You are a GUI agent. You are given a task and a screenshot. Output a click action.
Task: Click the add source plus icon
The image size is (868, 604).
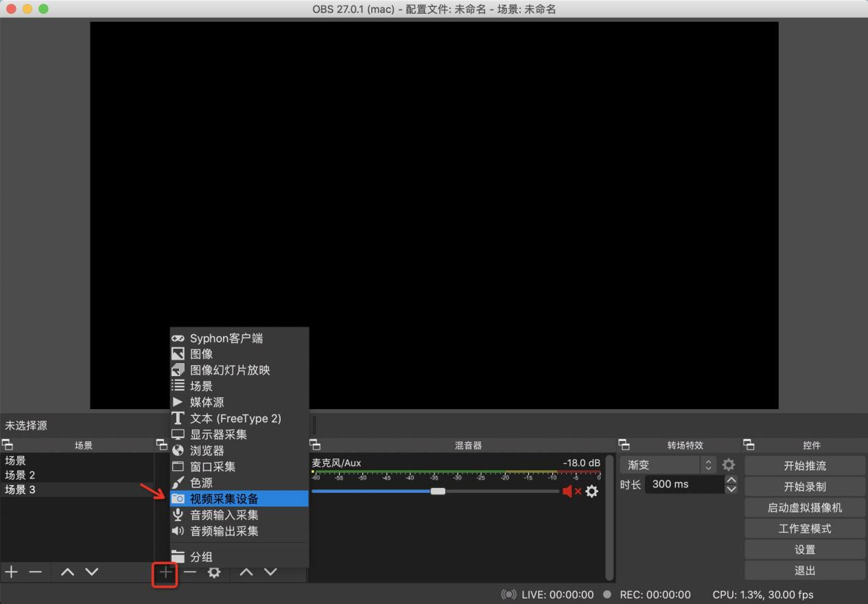(165, 572)
